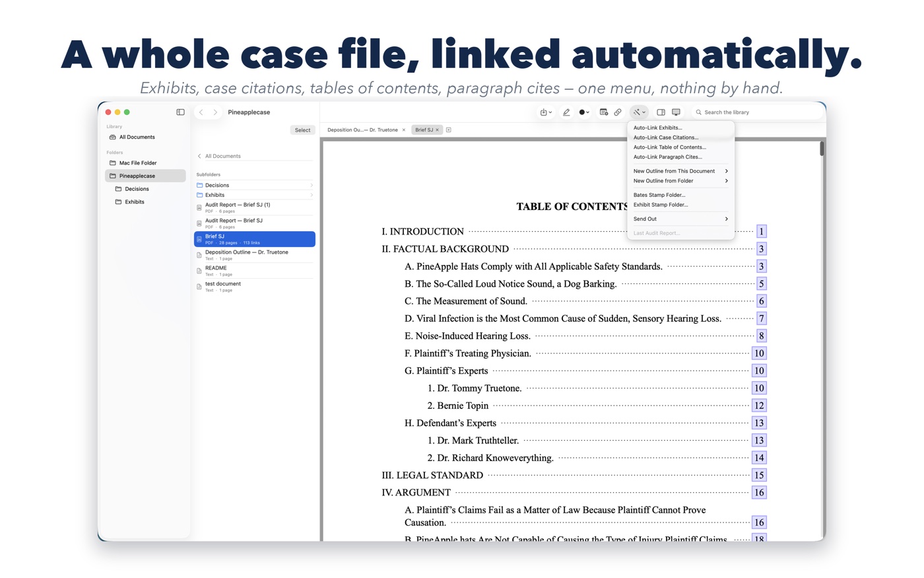Expand New Outline from Folder submenu
The image size is (924, 578).
[680, 181]
